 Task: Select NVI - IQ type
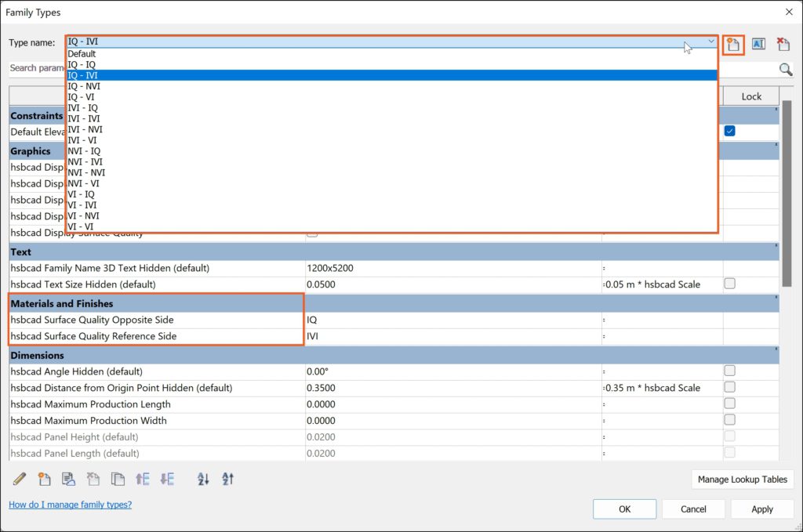coord(392,151)
